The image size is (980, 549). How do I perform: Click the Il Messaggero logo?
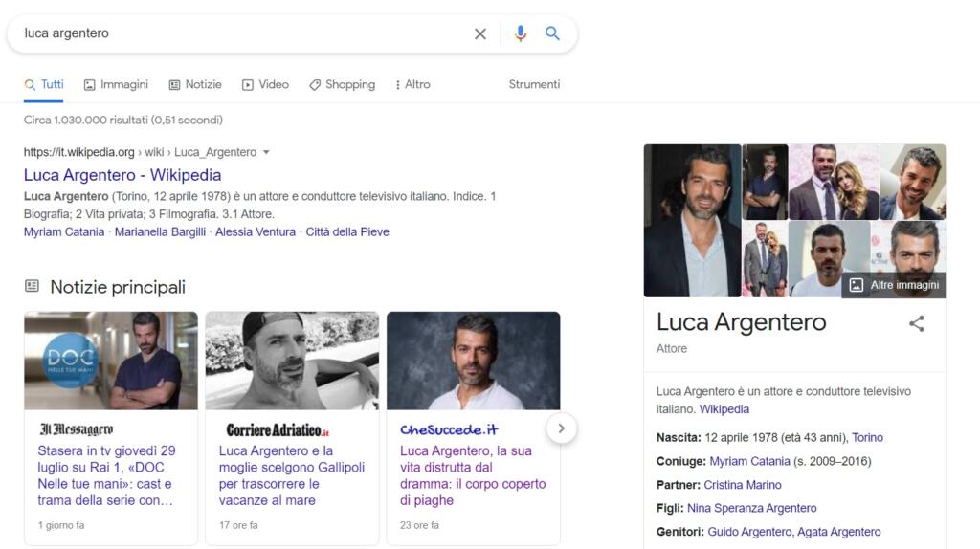point(77,429)
